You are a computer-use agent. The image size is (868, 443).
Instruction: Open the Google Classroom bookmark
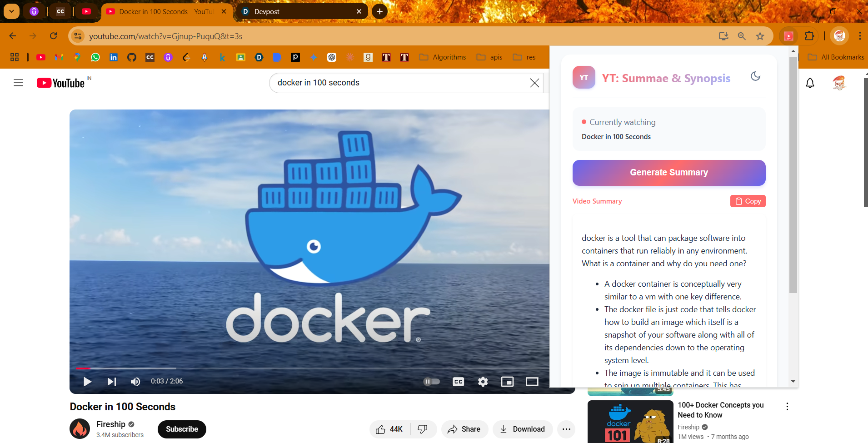(241, 57)
